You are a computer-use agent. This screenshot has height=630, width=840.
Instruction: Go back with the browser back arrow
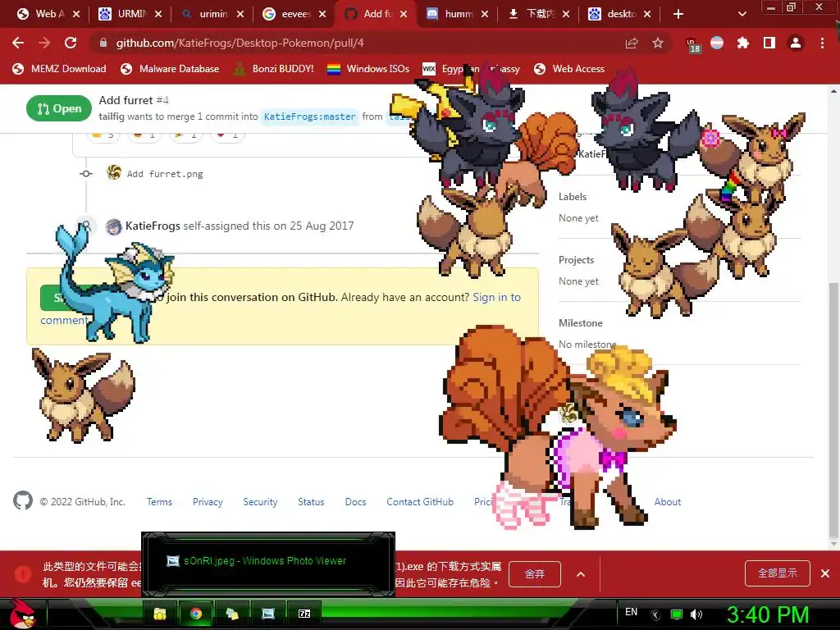18,43
